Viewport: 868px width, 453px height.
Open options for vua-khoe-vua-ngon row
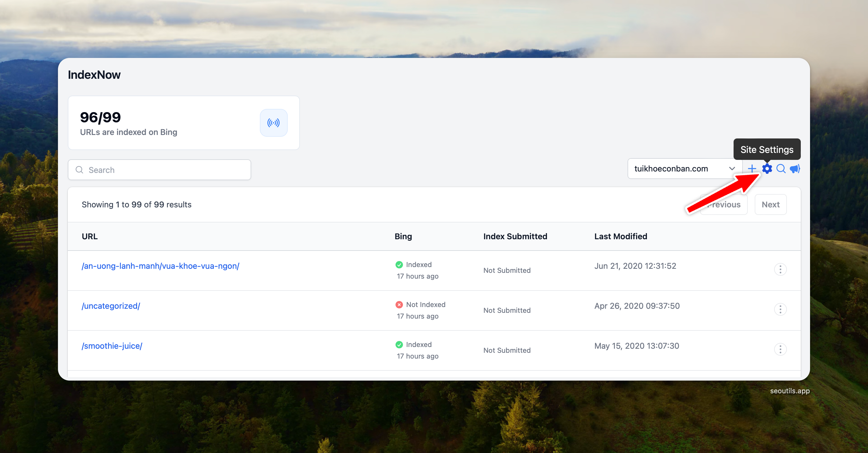point(780,269)
